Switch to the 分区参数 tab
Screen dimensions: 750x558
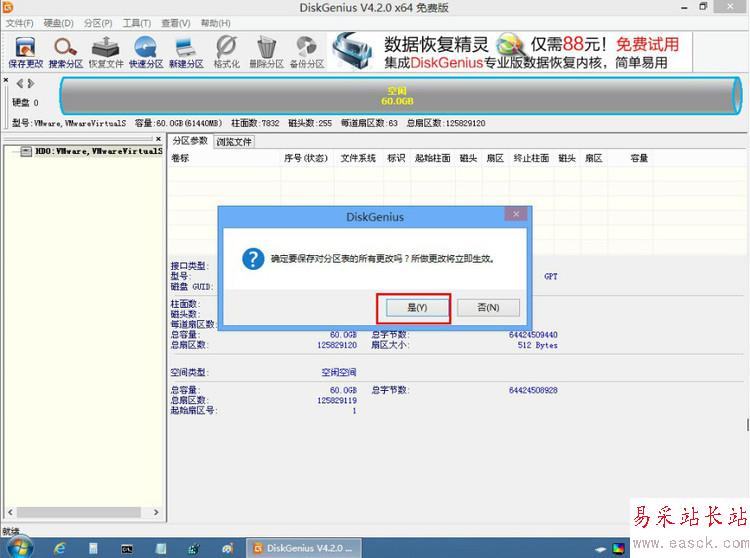pos(190,141)
